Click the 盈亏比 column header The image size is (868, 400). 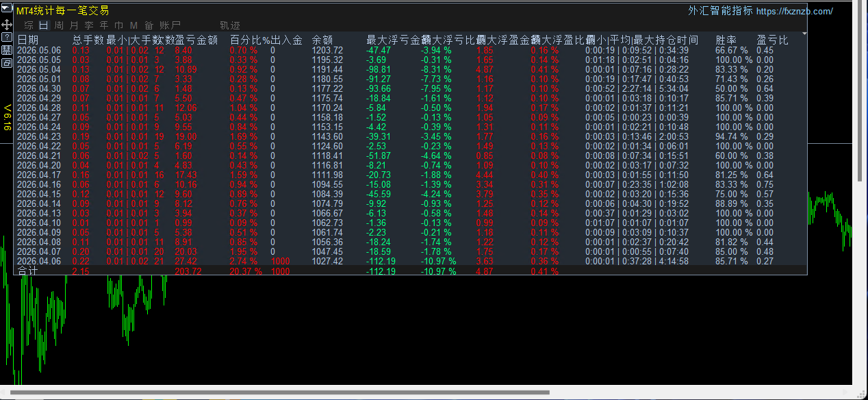[x=772, y=40]
